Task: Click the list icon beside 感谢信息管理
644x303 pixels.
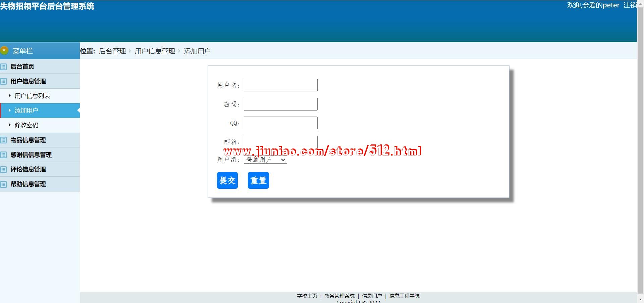Action: tap(3, 155)
